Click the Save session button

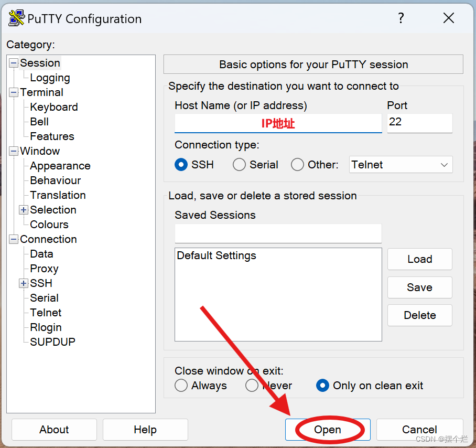click(420, 287)
